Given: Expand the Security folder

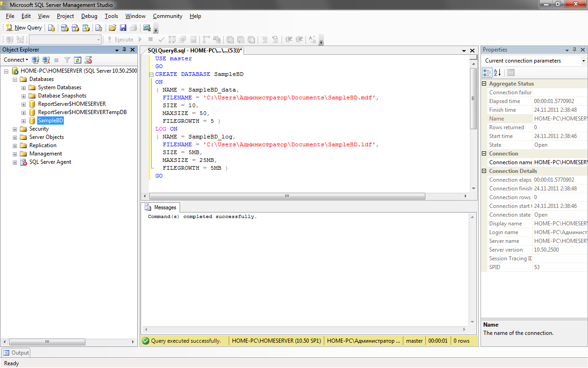Looking at the screenshot, I should pos(15,129).
